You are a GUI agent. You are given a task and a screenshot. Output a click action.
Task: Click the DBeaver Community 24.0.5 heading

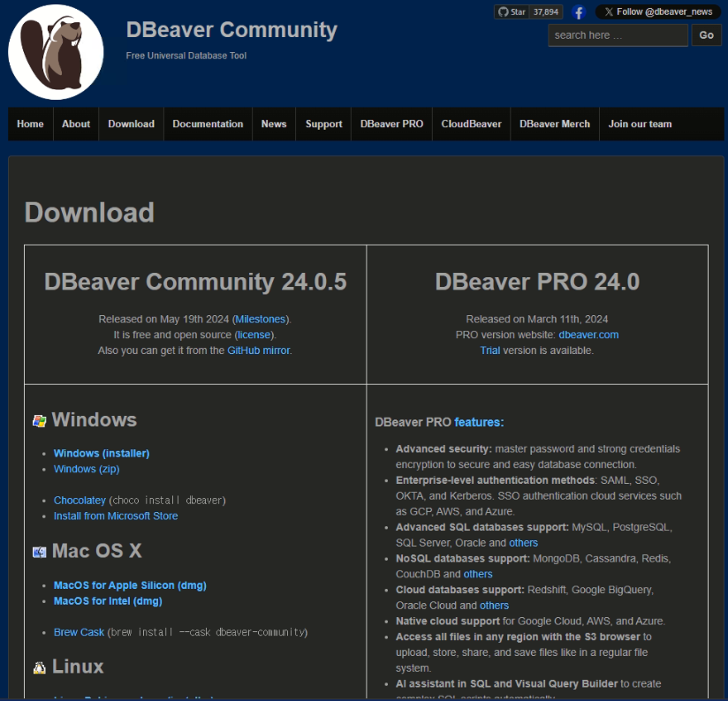coord(195,282)
